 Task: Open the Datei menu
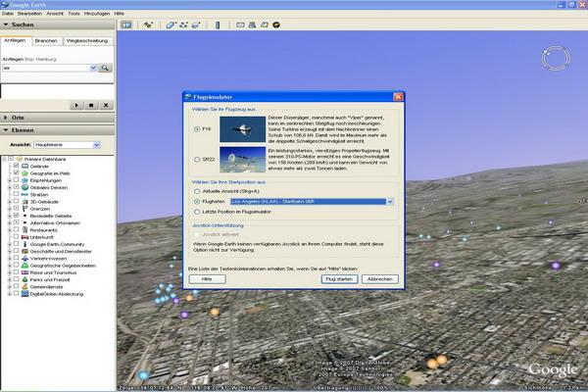(8, 14)
